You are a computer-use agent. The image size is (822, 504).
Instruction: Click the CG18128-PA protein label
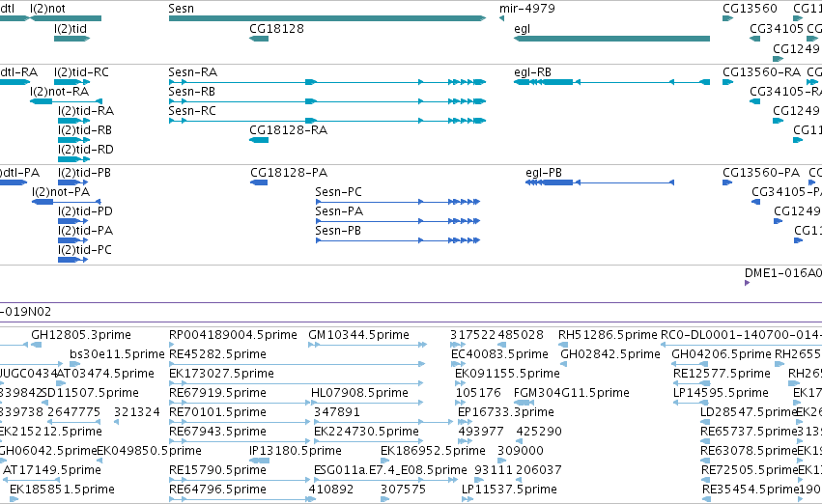[289, 173]
